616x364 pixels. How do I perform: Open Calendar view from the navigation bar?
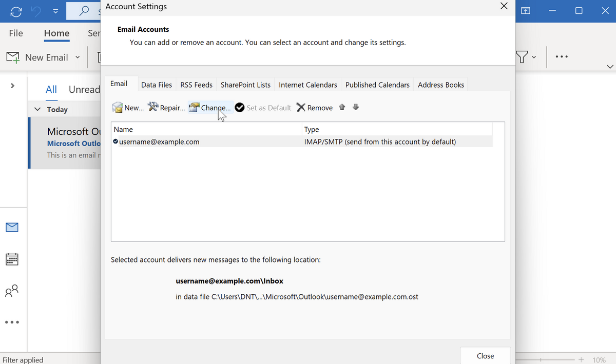(12, 259)
